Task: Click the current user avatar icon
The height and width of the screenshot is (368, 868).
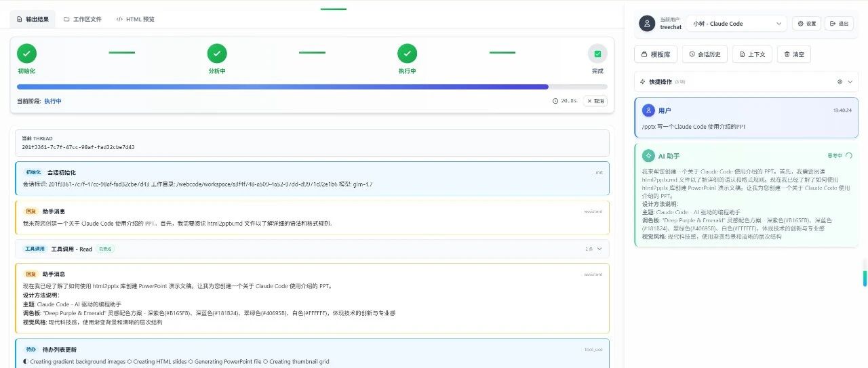Action: (648, 23)
